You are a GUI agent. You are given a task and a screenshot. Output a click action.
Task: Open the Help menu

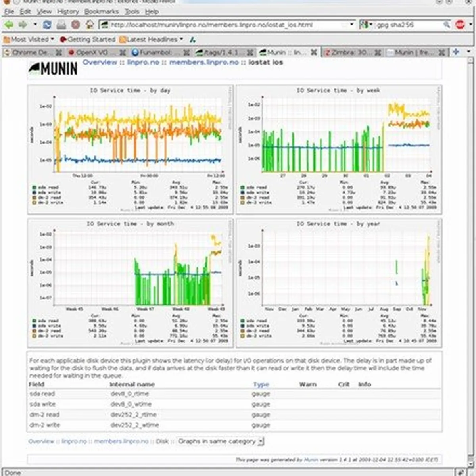152,12
